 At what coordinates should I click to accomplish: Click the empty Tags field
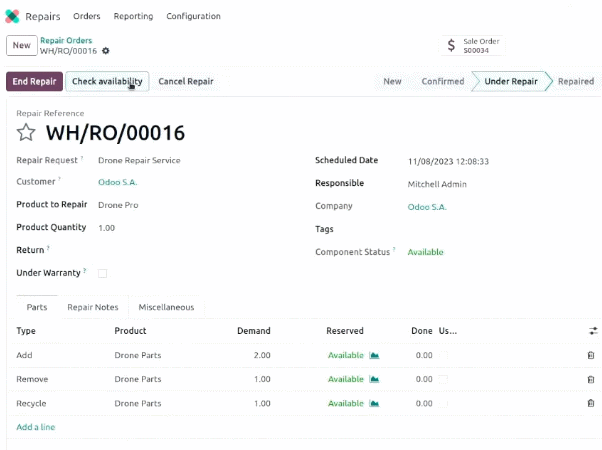499,229
